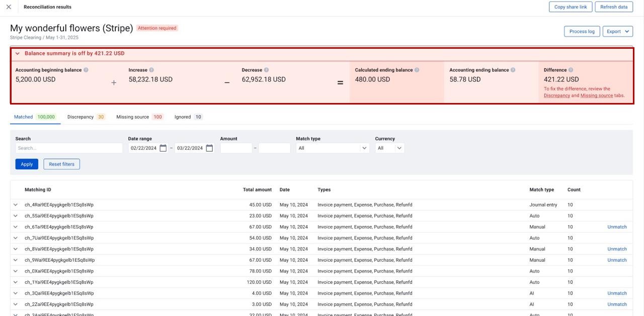Viewport: 644px width, 316px height.
Task: Close the reconciliation results view
Action: point(9,7)
